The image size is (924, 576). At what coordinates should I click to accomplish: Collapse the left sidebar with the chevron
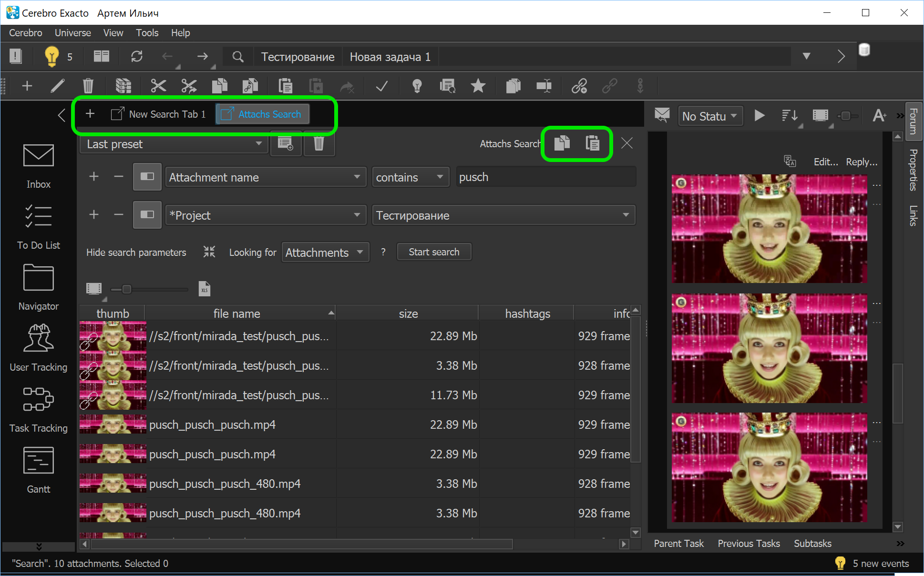pos(62,115)
